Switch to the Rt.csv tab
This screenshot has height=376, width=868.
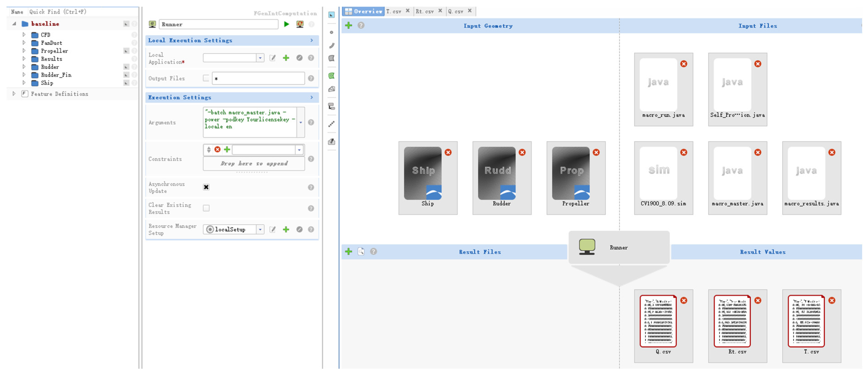point(424,11)
